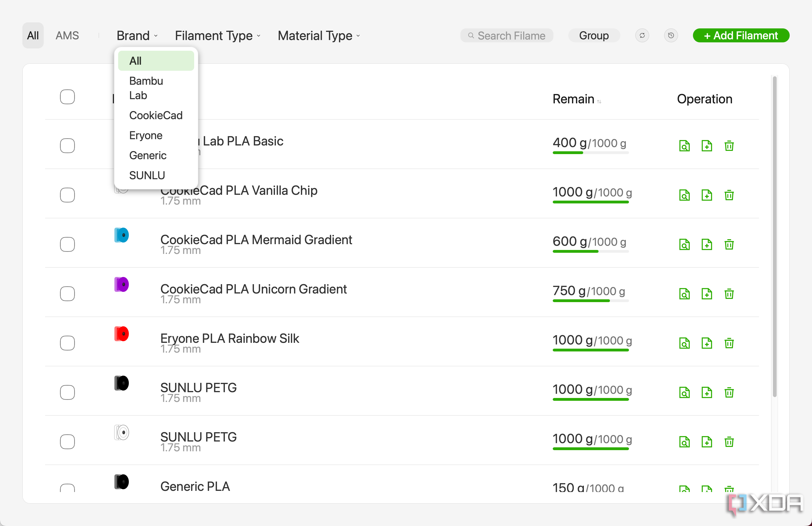This screenshot has width=812, height=526.
Task: Check the Bambu Lab PLA Basic row
Action: click(x=67, y=146)
